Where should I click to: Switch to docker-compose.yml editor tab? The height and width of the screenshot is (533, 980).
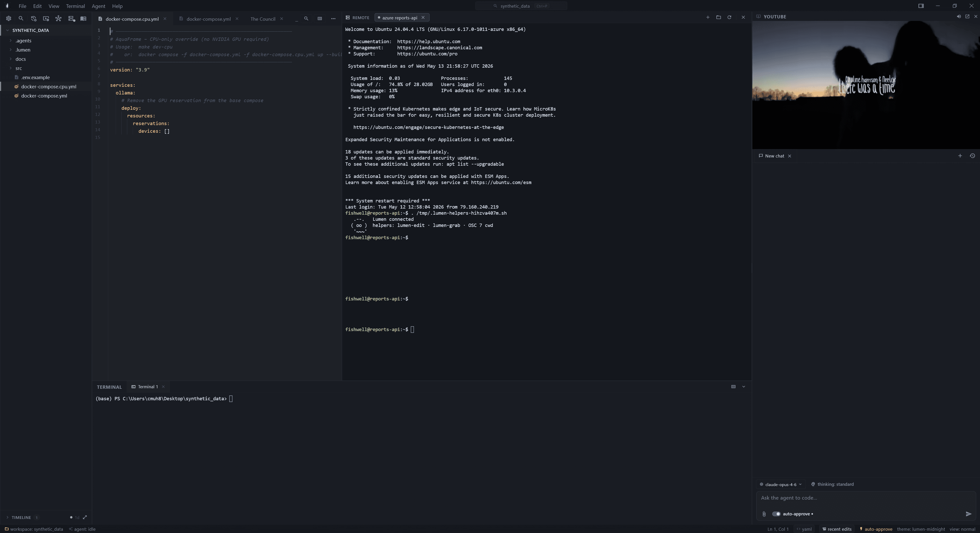(209, 19)
